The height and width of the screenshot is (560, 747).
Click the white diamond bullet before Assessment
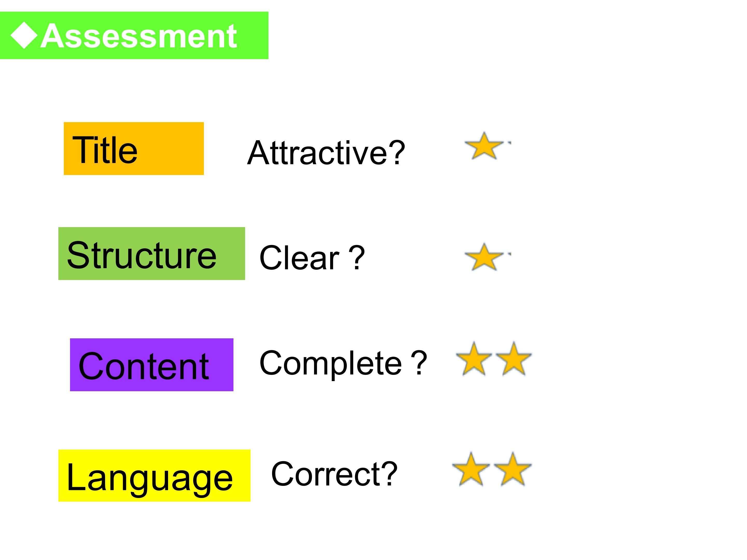[x=24, y=36]
